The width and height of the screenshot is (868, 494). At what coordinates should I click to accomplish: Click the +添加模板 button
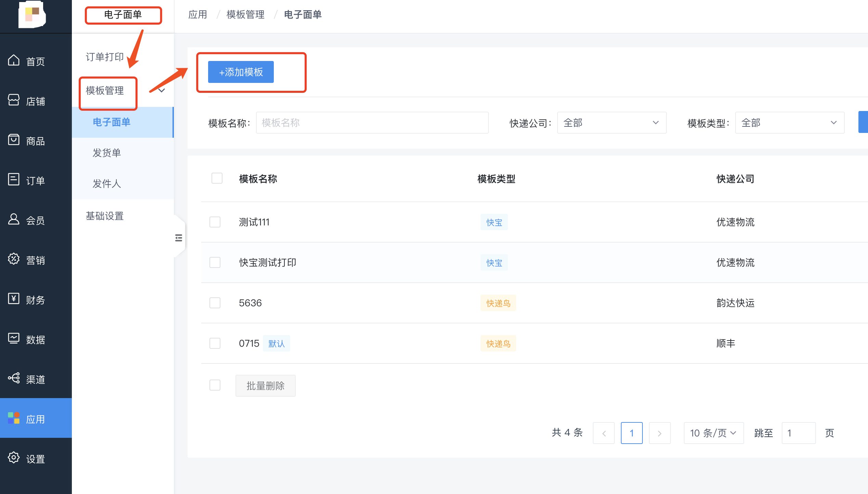click(x=241, y=72)
